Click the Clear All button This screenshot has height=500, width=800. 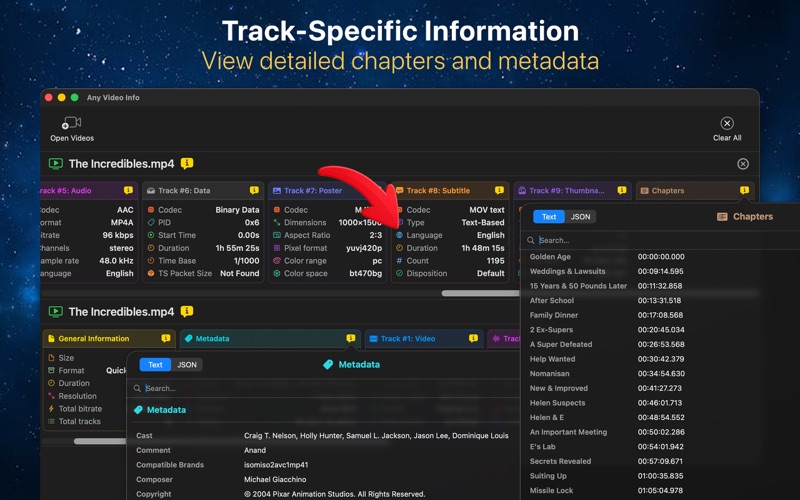pos(727,129)
